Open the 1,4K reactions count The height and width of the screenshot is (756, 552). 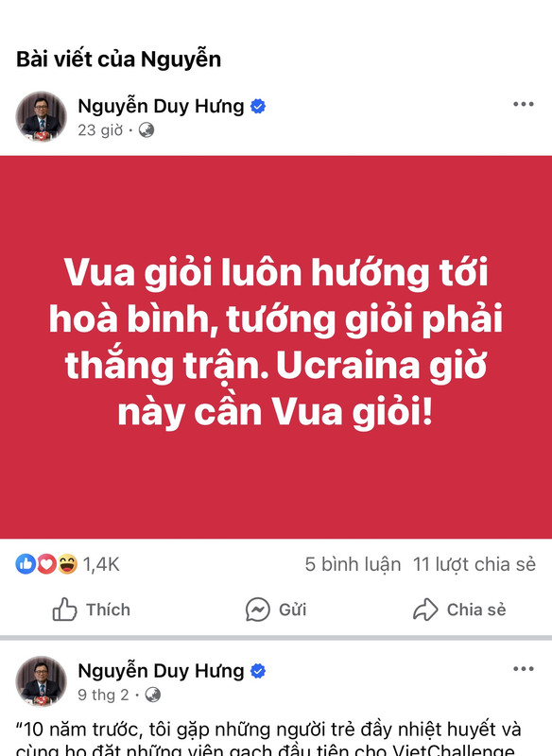101,564
